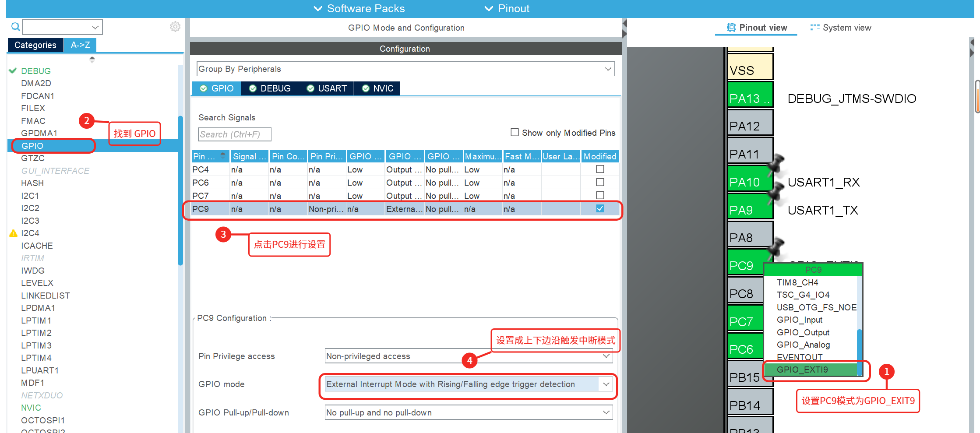Open the NVIC peripheral tab

point(377,88)
